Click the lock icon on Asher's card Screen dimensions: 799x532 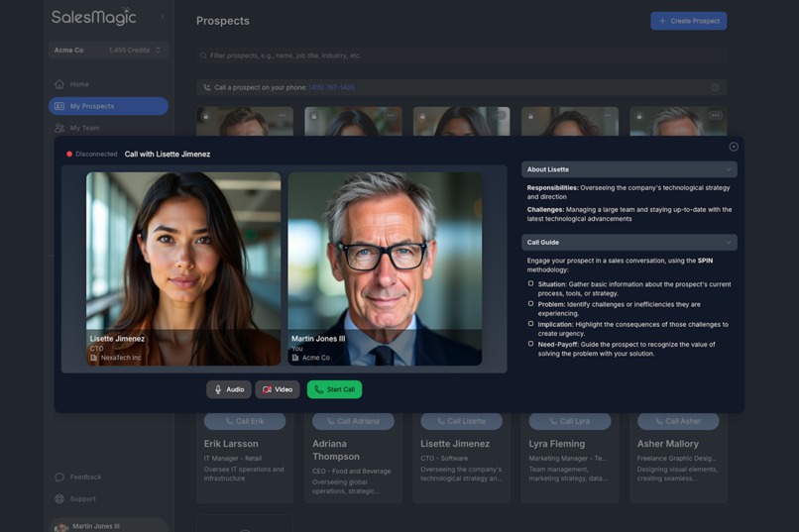click(x=638, y=117)
